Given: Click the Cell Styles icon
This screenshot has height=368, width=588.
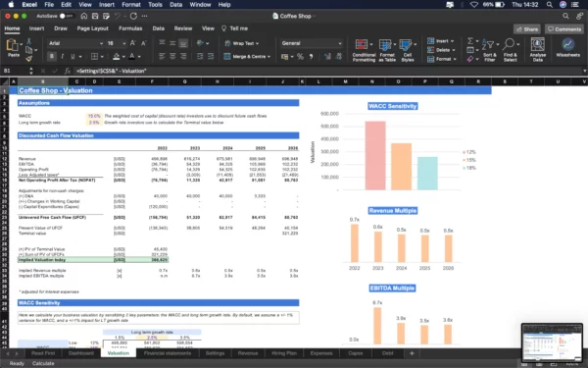Looking at the screenshot, I should (x=406, y=45).
